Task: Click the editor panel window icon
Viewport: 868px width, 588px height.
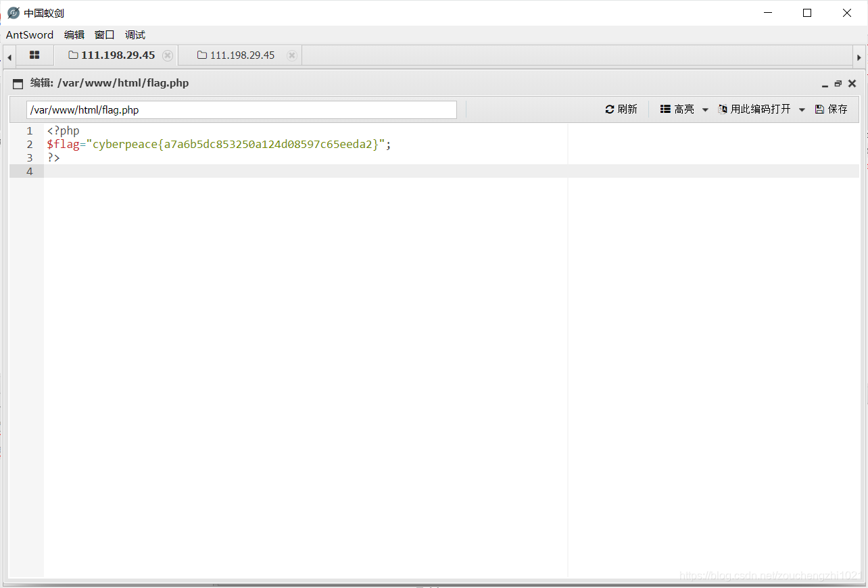Action: [18, 84]
